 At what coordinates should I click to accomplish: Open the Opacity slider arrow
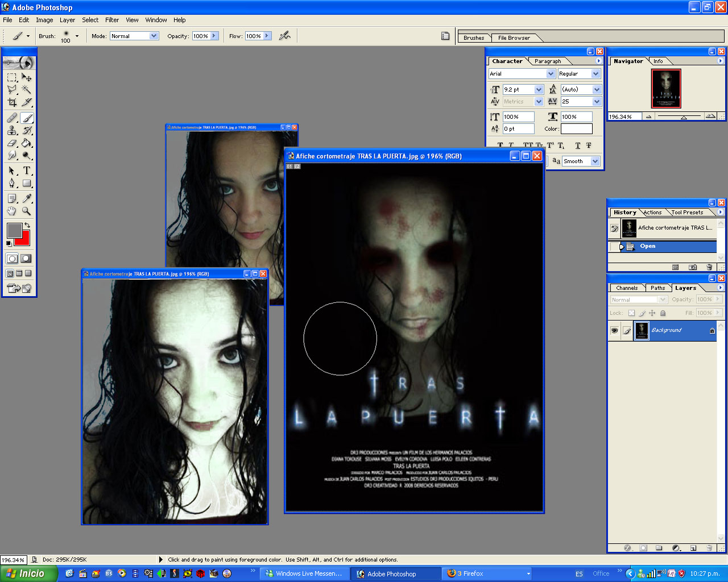[x=214, y=36]
